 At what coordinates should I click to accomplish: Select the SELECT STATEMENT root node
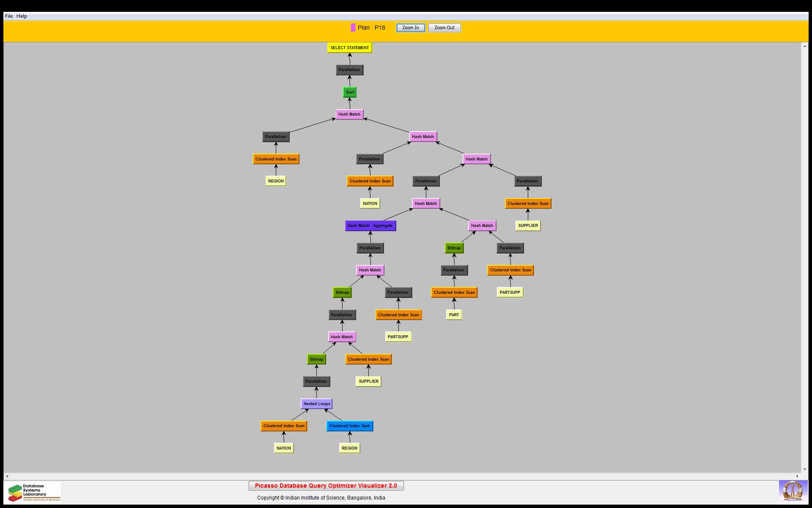[349, 48]
